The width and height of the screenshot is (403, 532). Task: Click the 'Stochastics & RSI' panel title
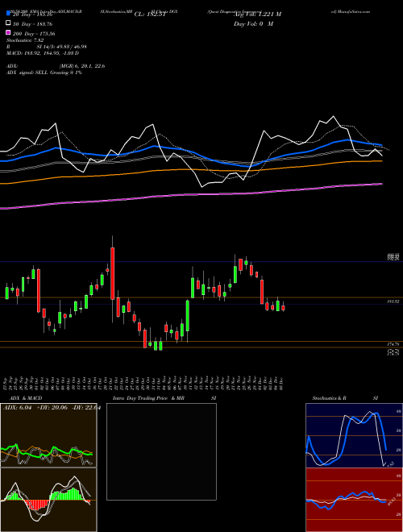[x=345, y=398]
